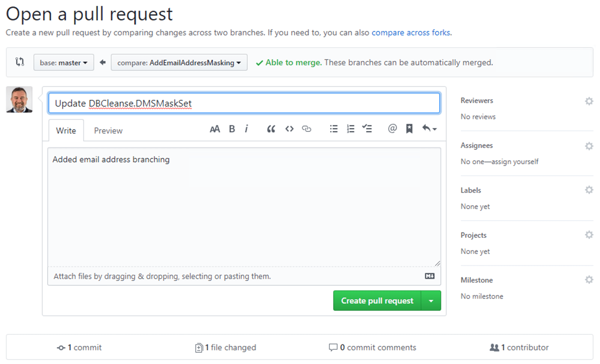Open the base: master branch dropdown
The image size is (600, 364).
coord(64,62)
